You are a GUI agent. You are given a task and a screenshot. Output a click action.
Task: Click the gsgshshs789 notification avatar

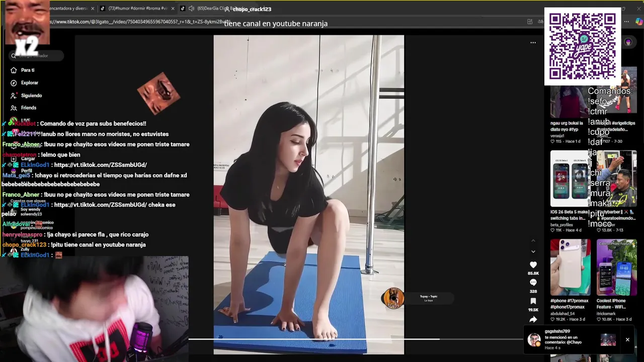point(533,340)
